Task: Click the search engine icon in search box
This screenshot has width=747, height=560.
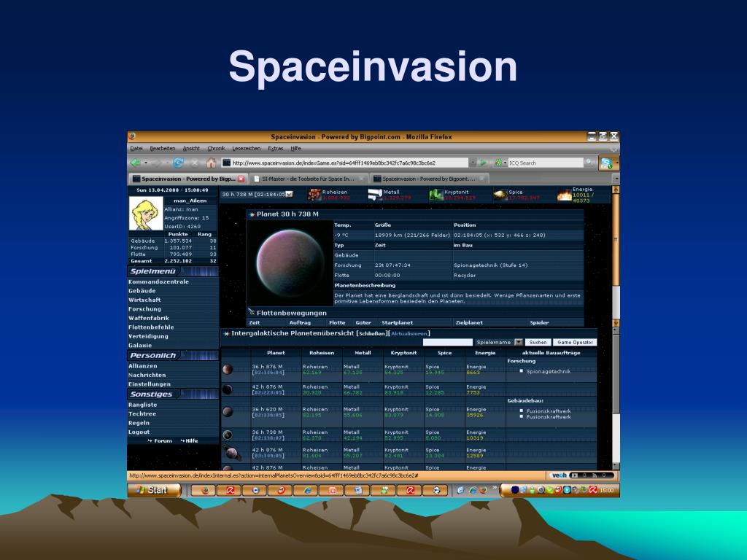Action: [499, 163]
